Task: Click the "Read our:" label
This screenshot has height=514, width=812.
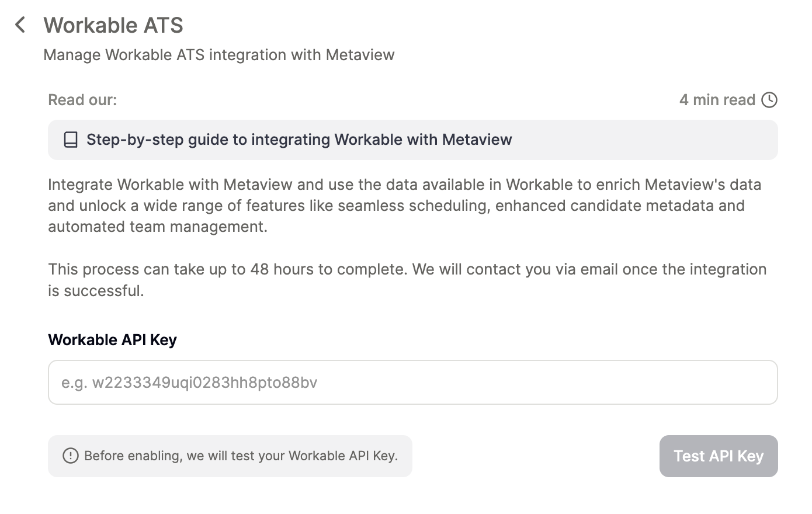Action: coord(82,100)
